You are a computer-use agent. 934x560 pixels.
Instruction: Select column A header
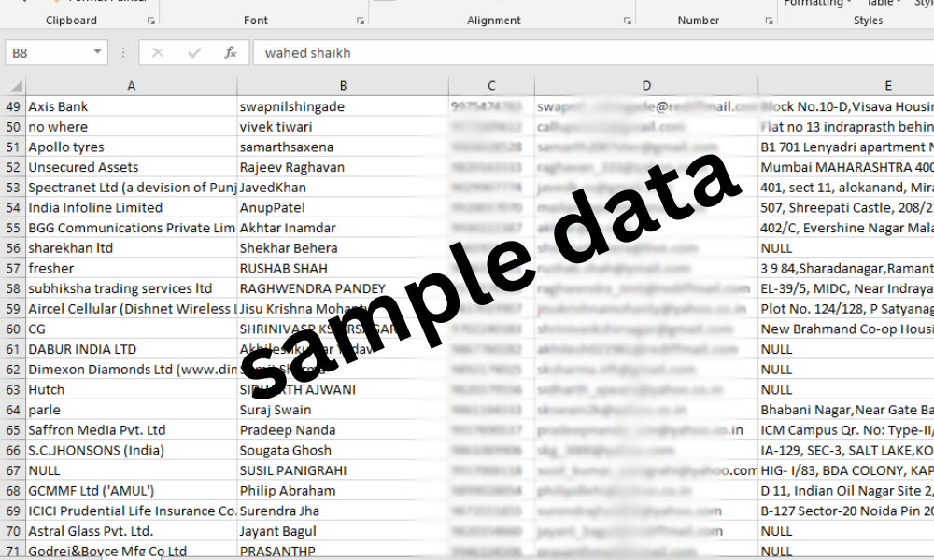(132, 86)
